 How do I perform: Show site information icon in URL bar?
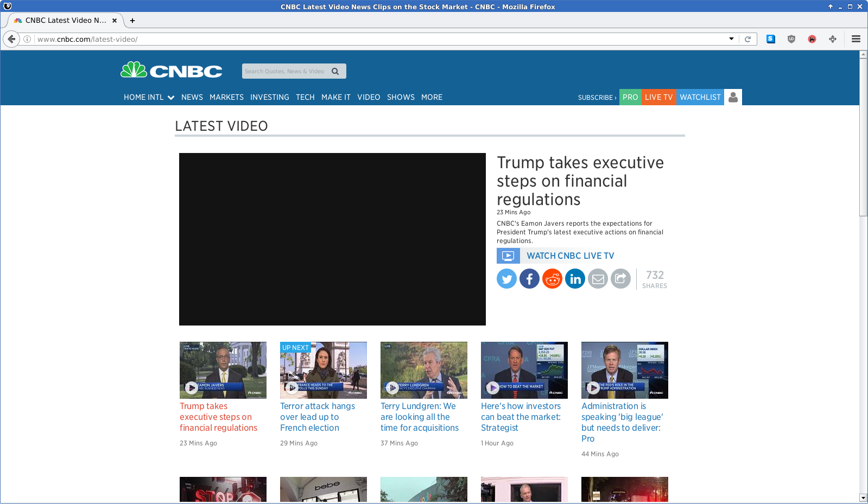point(27,39)
